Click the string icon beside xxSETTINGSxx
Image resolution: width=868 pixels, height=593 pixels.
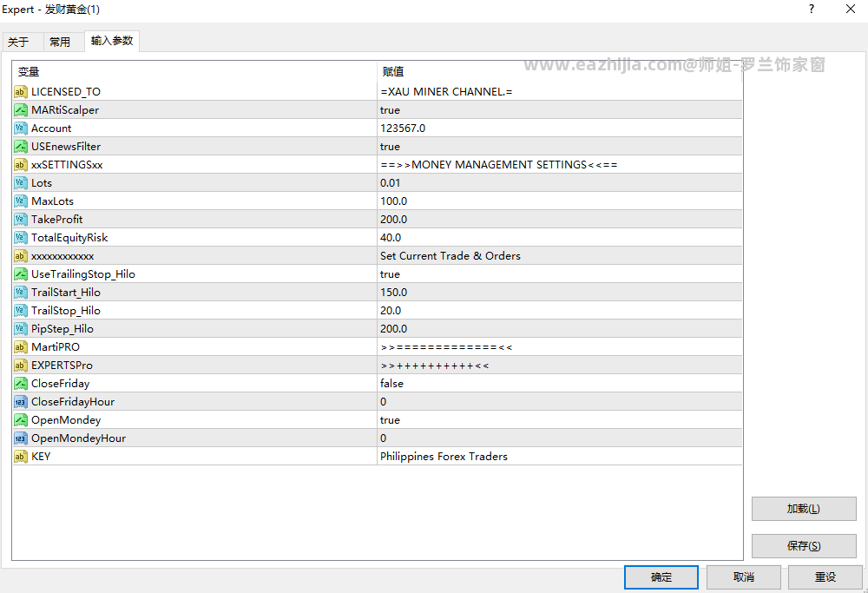(x=21, y=165)
